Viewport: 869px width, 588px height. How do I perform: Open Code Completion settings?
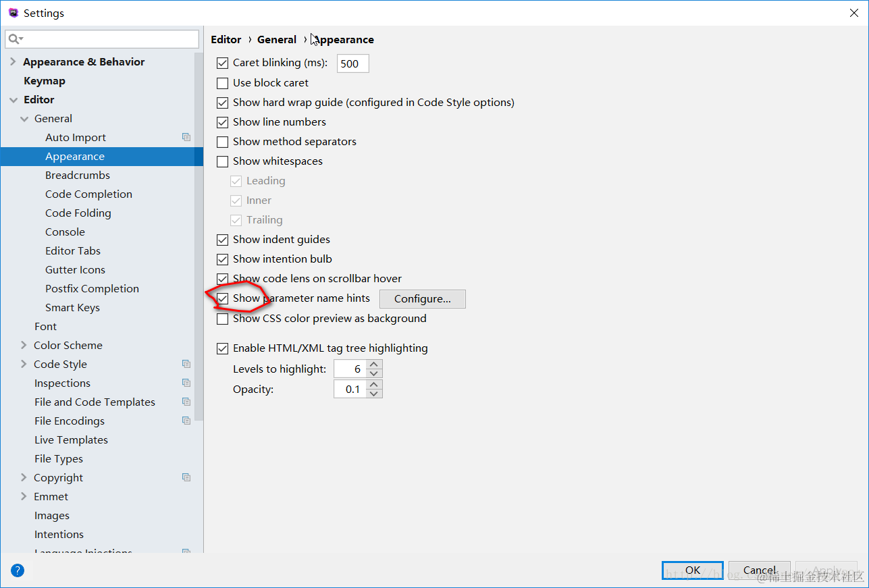(88, 194)
